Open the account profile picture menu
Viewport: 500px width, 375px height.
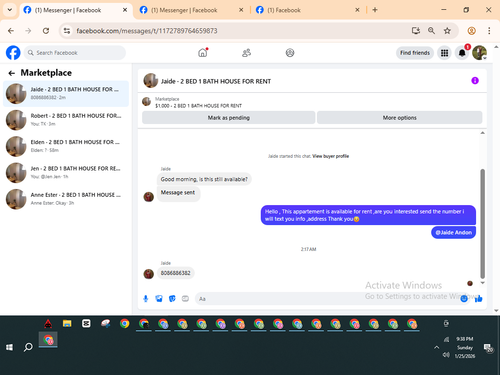click(x=479, y=53)
